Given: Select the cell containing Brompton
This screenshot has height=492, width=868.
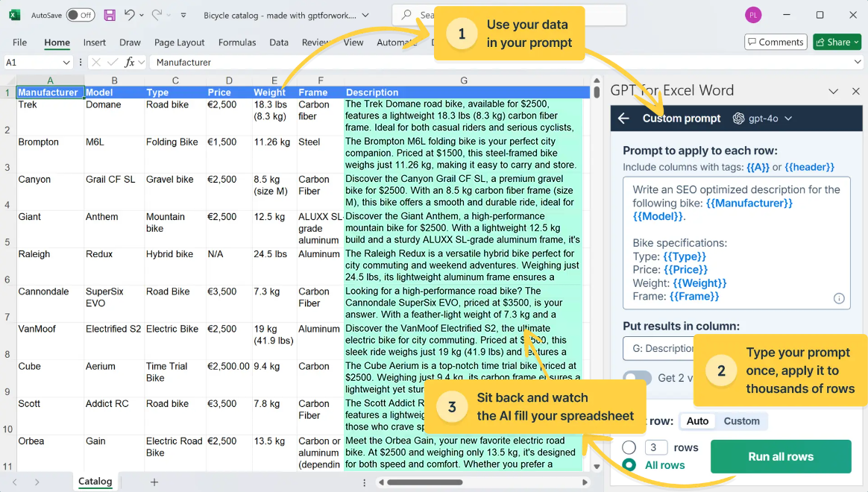Looking at the screenshot, I should point(50,154).
